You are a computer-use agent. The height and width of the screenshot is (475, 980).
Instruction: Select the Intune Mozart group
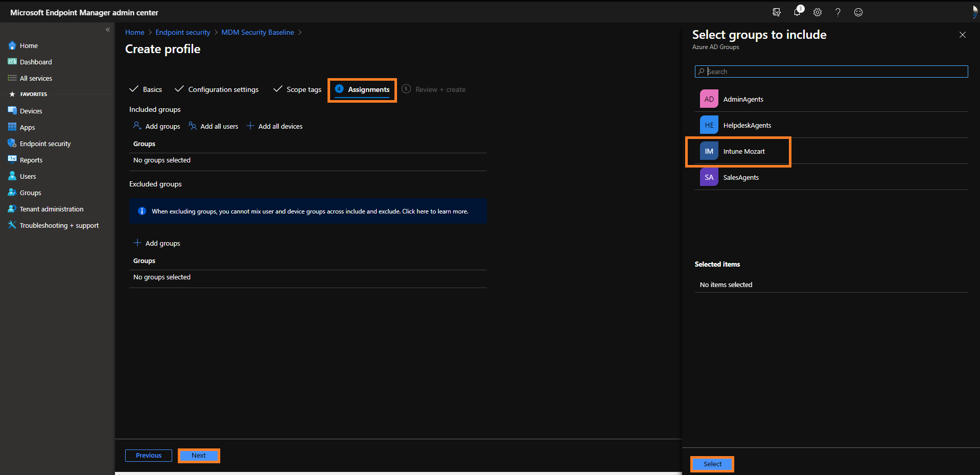coord(831,151)
